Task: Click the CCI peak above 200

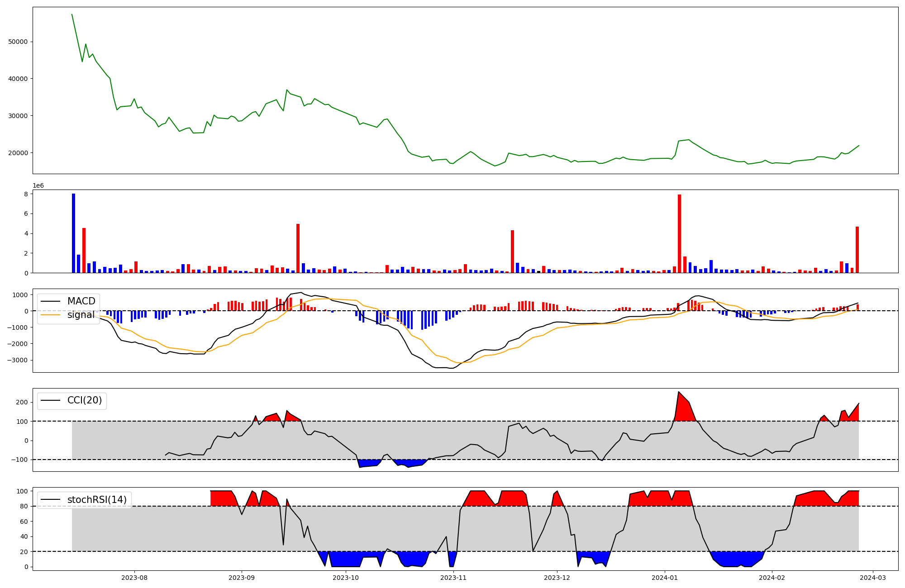Action: click(x=679, y=392)
